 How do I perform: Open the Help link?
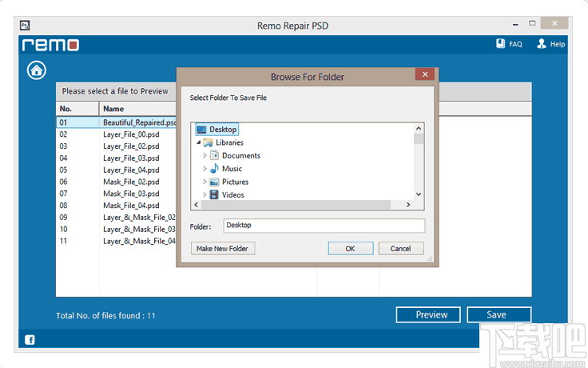(558, 44)
